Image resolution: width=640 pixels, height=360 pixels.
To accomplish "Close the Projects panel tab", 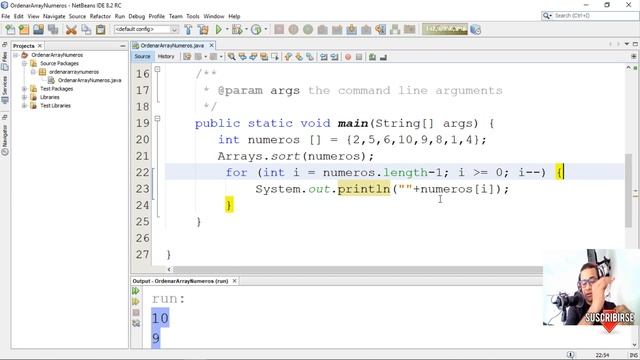I will 40,46.
